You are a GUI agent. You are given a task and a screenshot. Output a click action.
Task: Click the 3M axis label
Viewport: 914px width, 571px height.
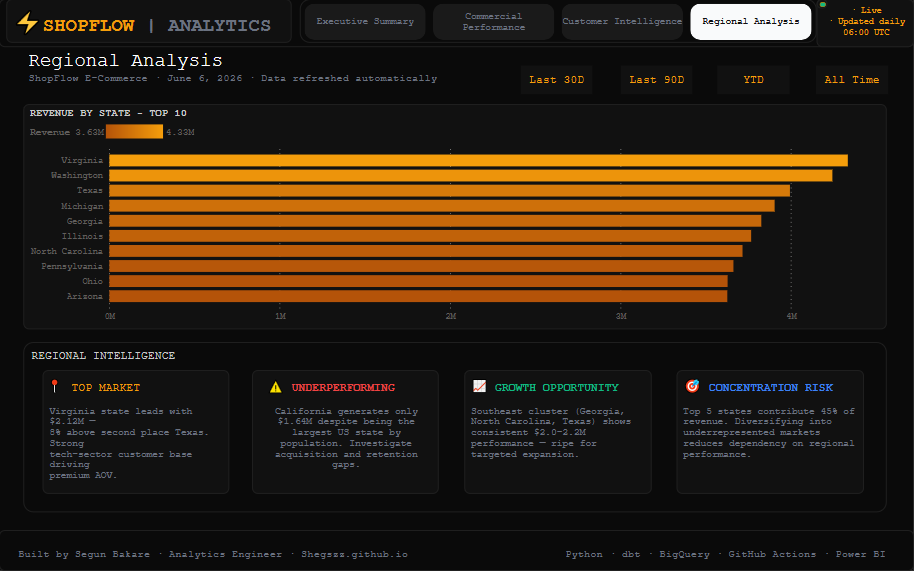tap(621, 316)
